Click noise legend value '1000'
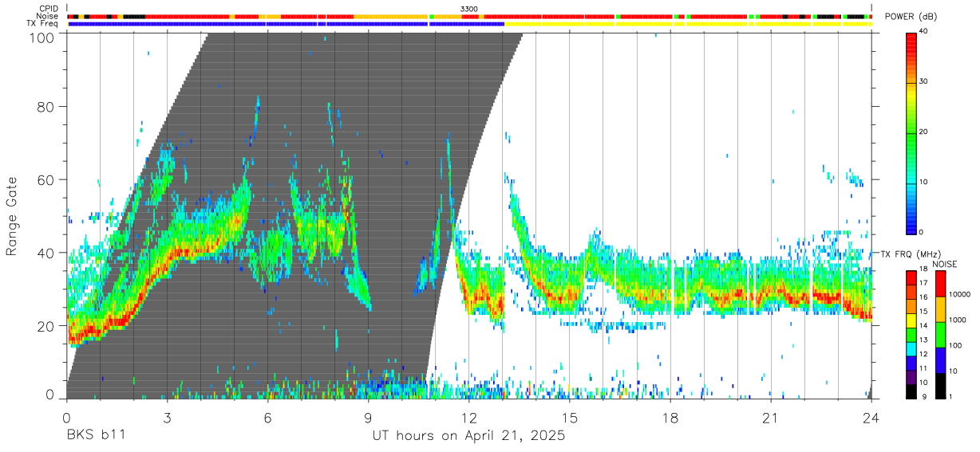Viewport: 980px width, 452px height. (x=957, y=320)
